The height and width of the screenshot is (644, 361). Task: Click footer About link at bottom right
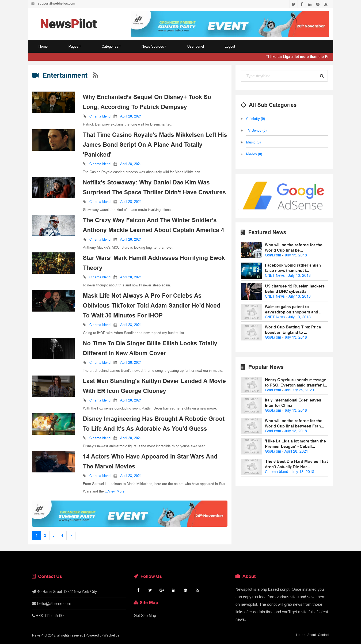(312, 635)
